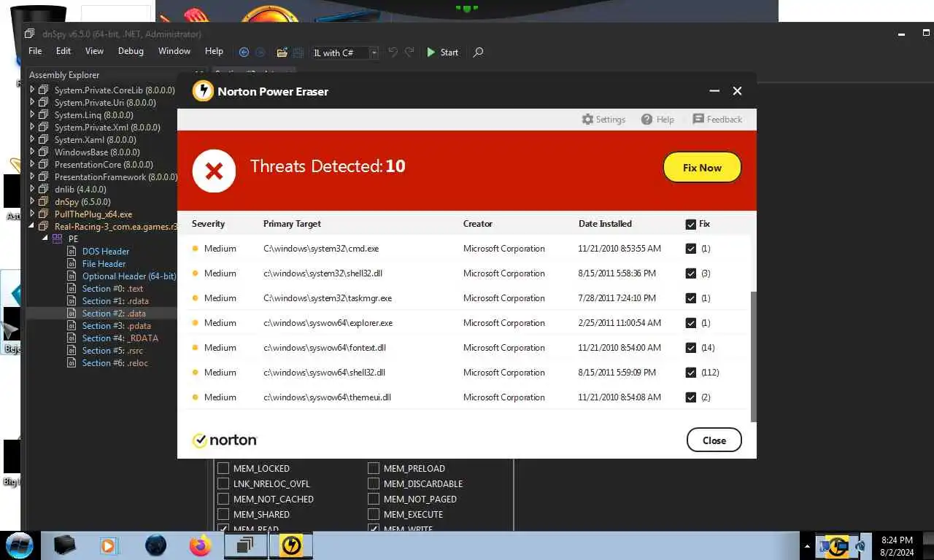Uncheck Fix for fontext.dll
The height and width of the screenshot is (560, 934).
pyautogui.click(x=691, y=348)
